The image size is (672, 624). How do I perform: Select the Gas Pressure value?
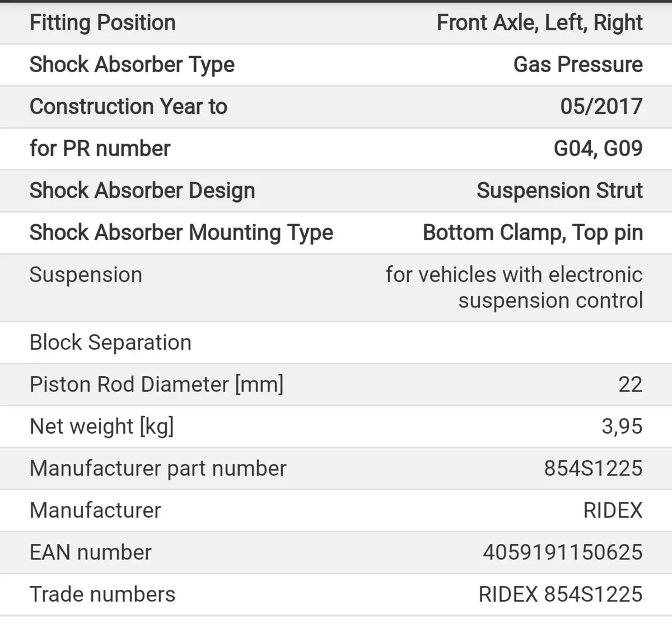click(x=577, y=65)
